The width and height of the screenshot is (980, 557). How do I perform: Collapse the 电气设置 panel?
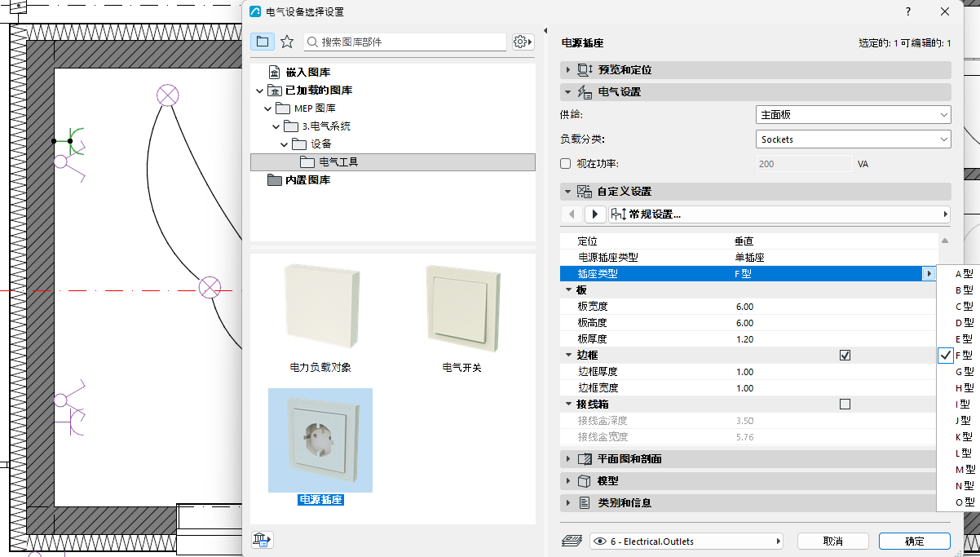[568, 92]
